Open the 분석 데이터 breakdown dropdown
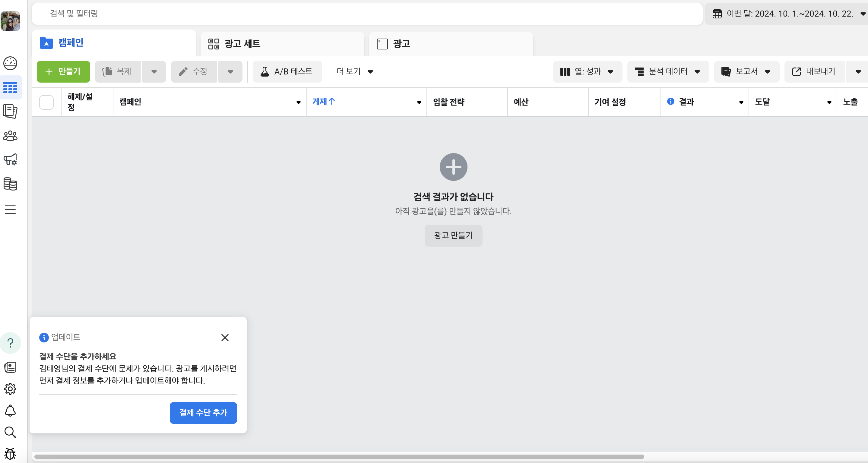 tap(667, 71)
